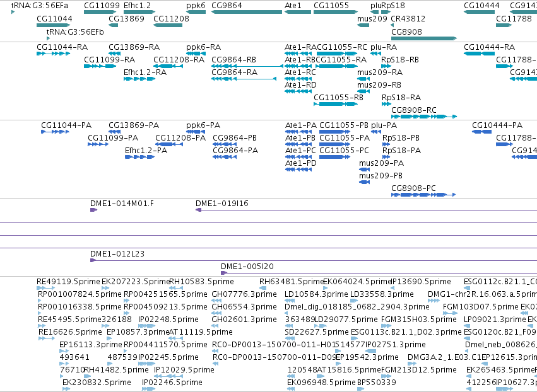The image size is (537, 392).
Task: Click the ppk6 gene label in top track
Action: 196,6
